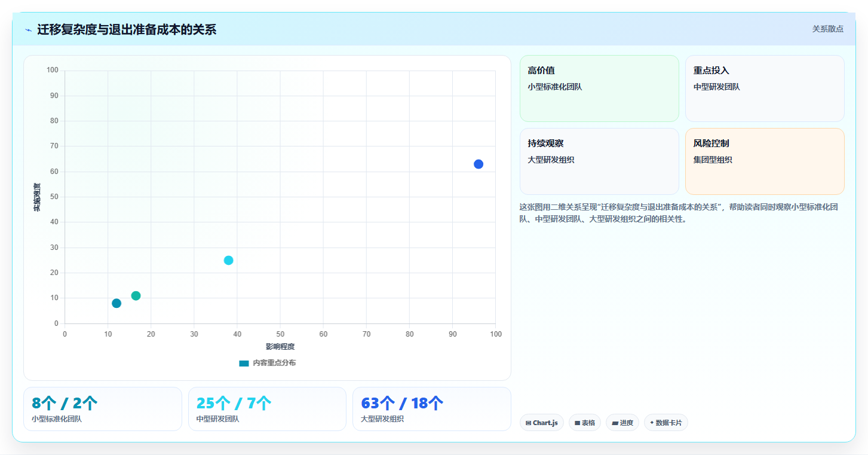868x455 pixels.
Task: Click the "关系散点" label in the header
Action: click(827, 29)
